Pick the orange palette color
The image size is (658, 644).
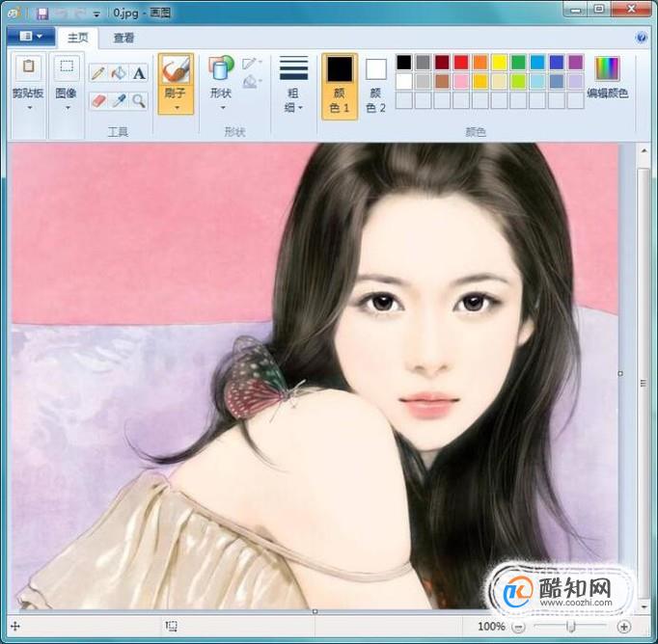click(480, 63)
